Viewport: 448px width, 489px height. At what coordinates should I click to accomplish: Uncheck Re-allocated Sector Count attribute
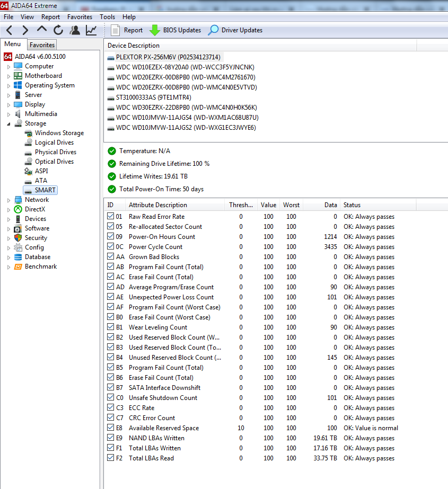click(110, 226)
